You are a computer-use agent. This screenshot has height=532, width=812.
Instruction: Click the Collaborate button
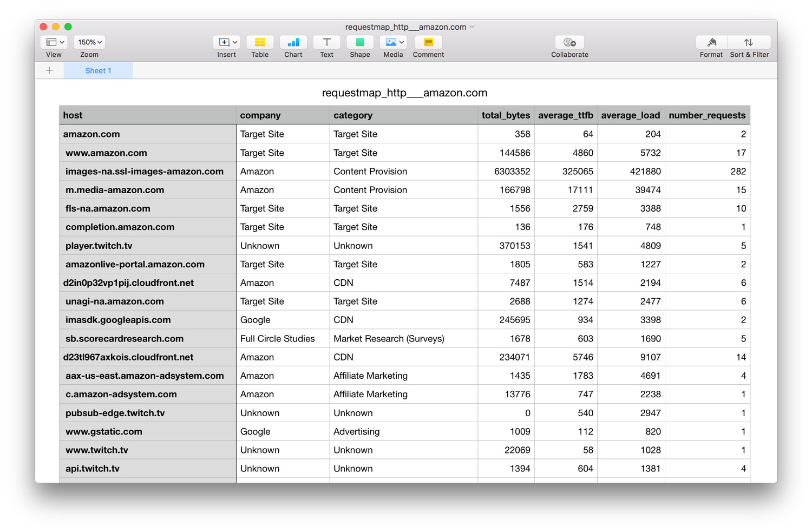tap(569, 42)
